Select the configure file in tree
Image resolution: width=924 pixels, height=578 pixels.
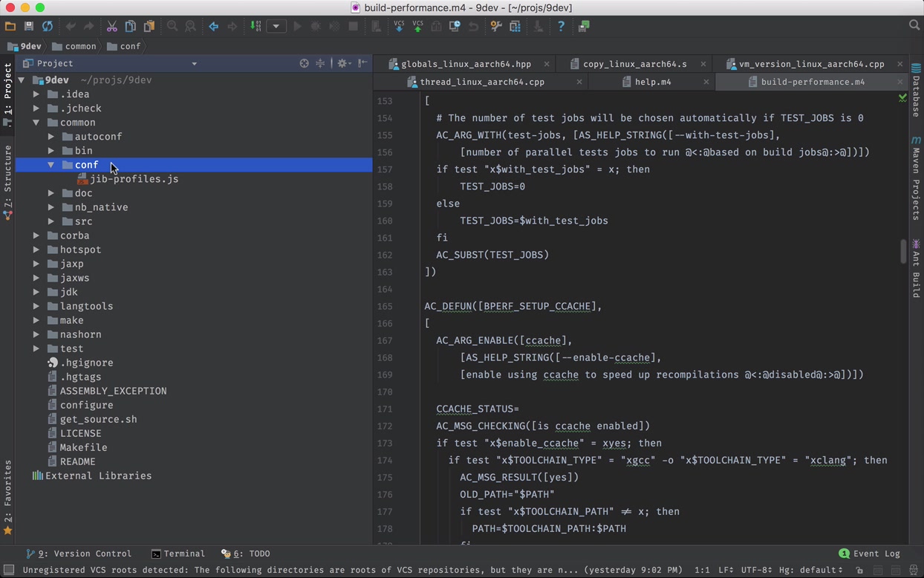[80, 405]
